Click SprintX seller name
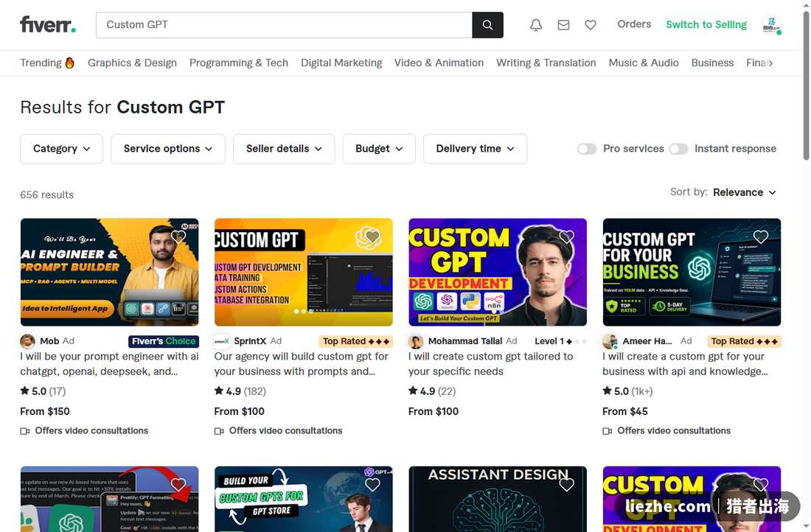The width and height of the screenshot is (811, 532). tap(250, 341)
